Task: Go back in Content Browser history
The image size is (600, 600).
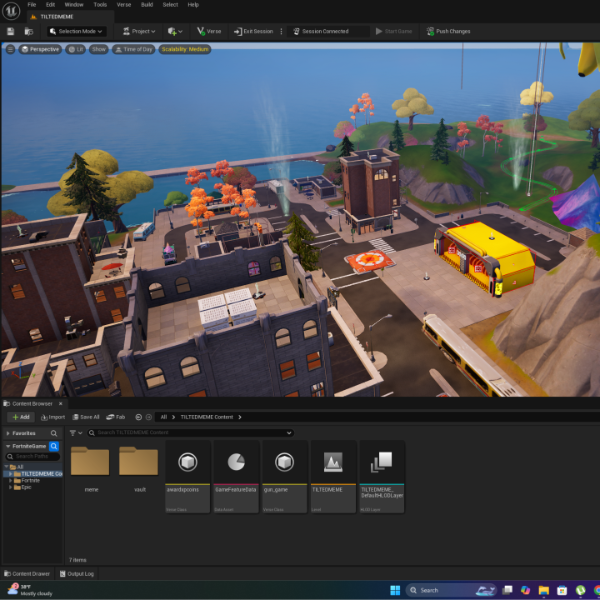Action: [139, 417]
